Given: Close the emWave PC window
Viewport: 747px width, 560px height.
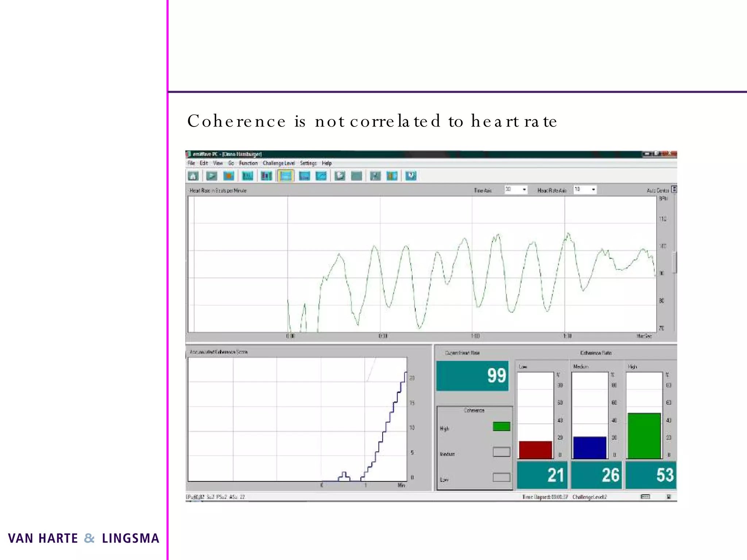Looking at the screenshot, I should coord(670,154).
